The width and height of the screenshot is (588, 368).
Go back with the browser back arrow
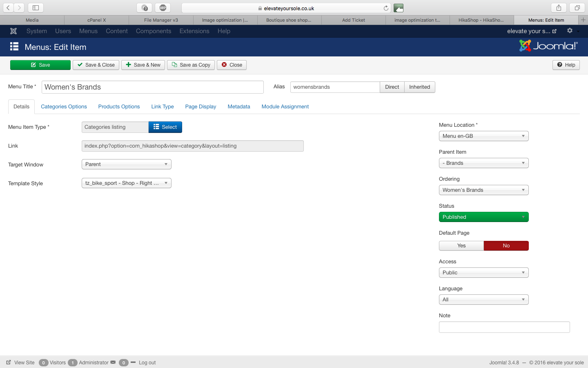(8, 8)
